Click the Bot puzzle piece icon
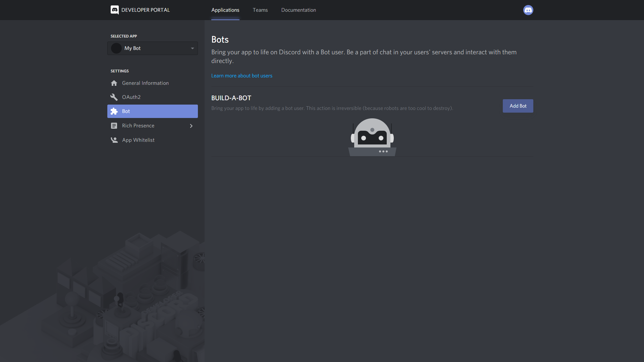This screenshot has width=644, height=362. (114, 111)
